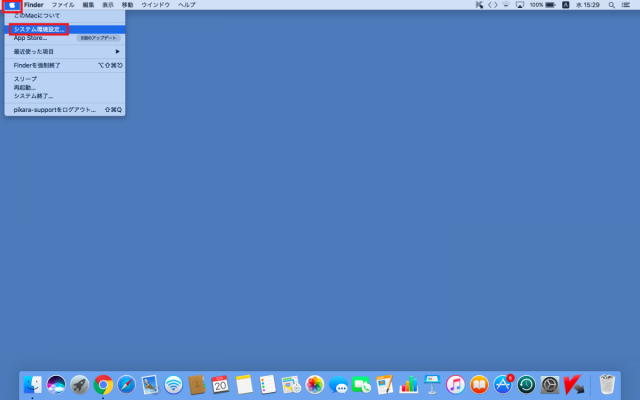Launch Safari from the Dock
This screenshot has height=400, width=640.
127,384
